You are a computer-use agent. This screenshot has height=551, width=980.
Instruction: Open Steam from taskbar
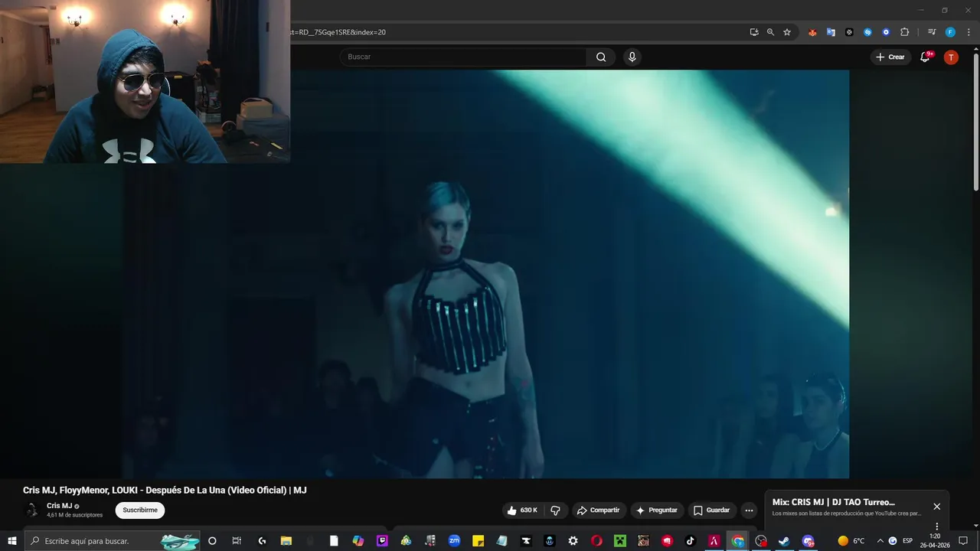[784, 541]
